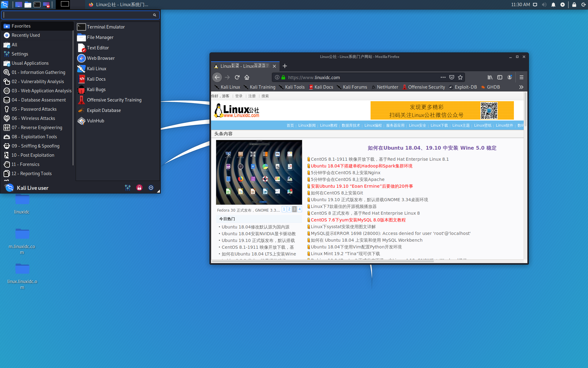588x368 pixels.
Task: Open Exploit-DB bookmark in toolbar
Action: click(463, 87)
